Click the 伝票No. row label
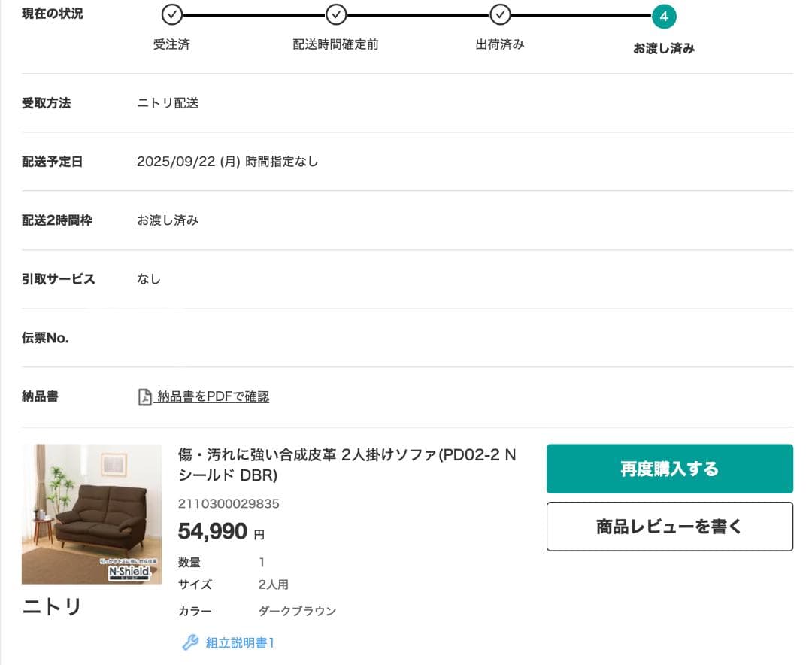 [45, 337]
